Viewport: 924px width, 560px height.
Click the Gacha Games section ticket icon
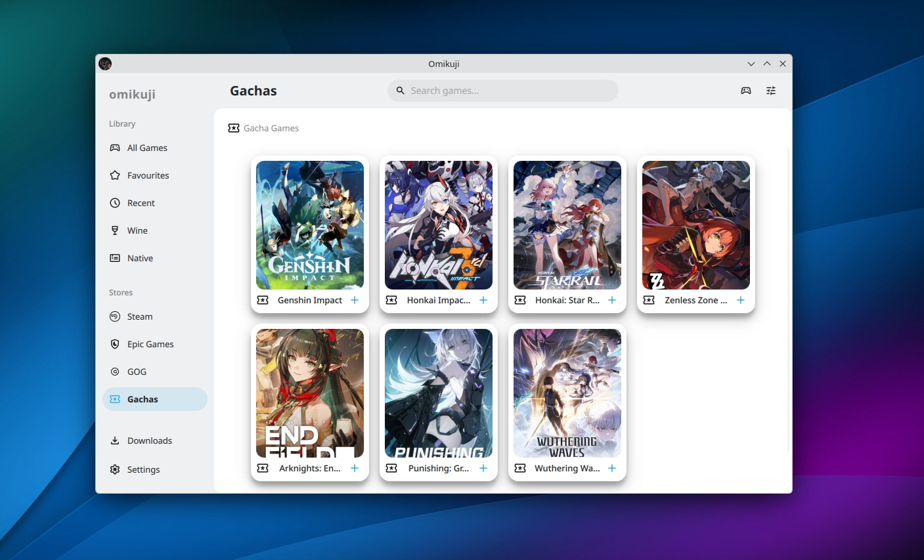point(234,128)
